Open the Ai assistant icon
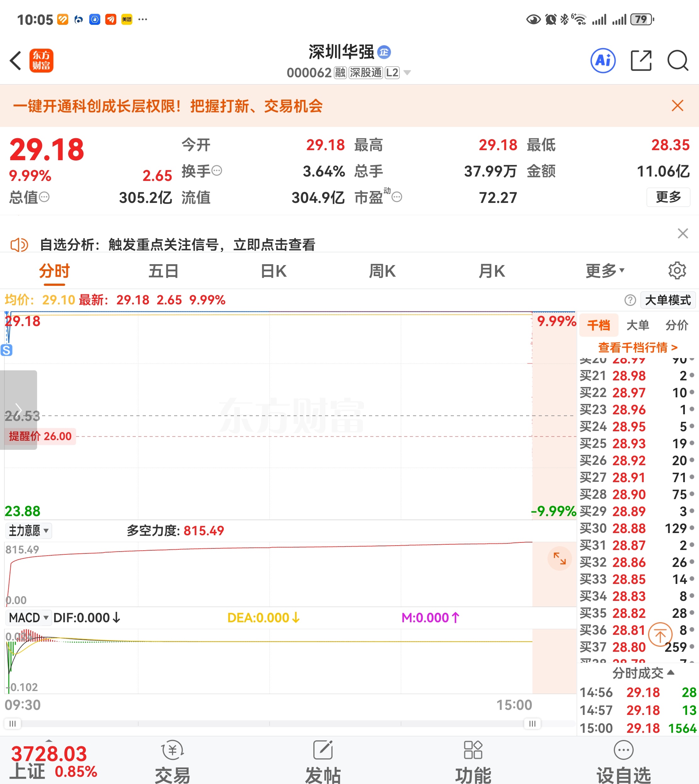 click(x=603, y=61)
